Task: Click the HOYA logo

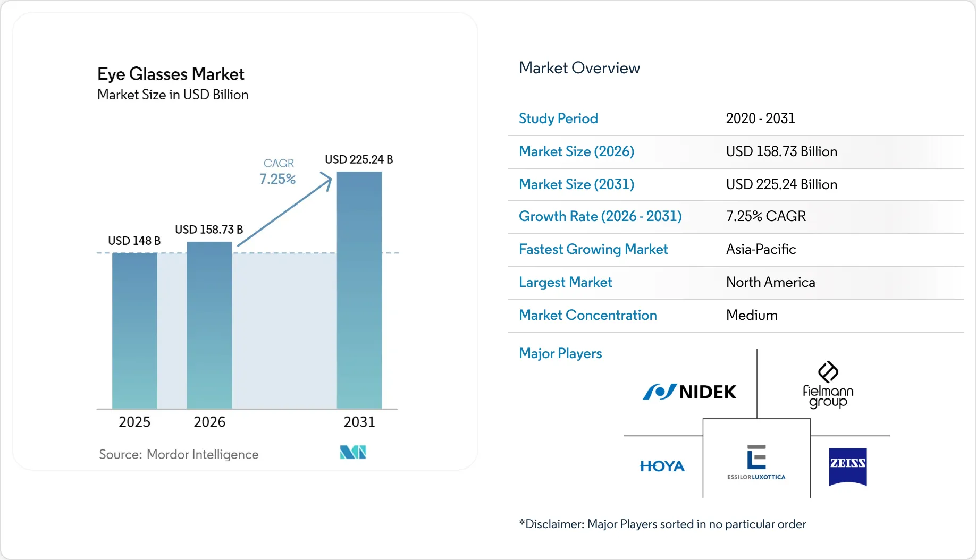Action: point(662,466)
